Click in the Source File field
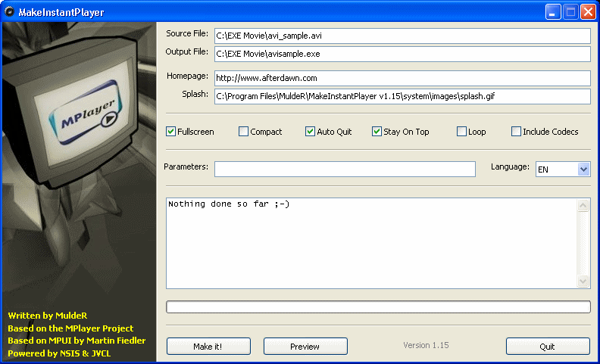The height and width of the screenshot is (364, 600). pos(402,36)
